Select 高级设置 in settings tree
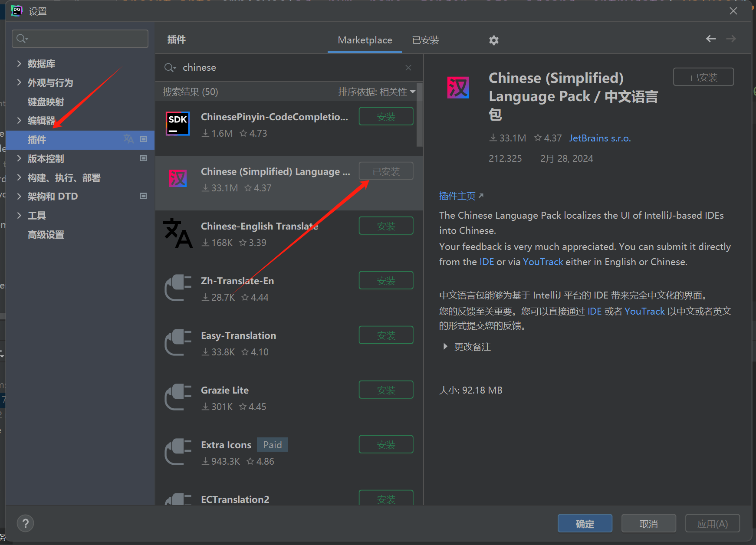Screen dimensions: 756x545 coord(46,235)
